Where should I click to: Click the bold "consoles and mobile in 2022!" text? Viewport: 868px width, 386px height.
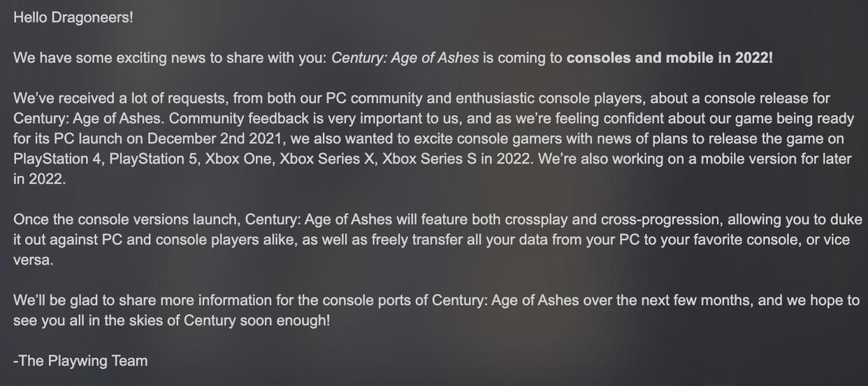click(x=669, y=57)
